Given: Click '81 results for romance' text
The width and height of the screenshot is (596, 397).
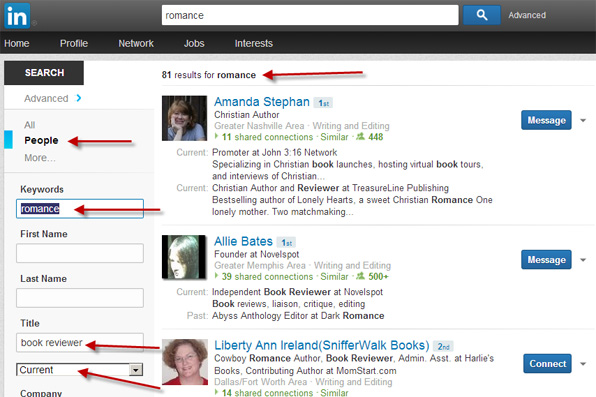Looking at the screenshot, I should pyautogui.click(x=209, y=75).
